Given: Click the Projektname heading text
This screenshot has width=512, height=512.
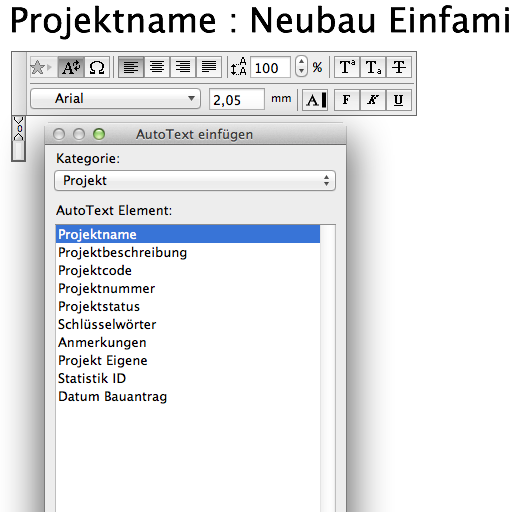Looking at the screenshot, I should click(x=113, y=21).
